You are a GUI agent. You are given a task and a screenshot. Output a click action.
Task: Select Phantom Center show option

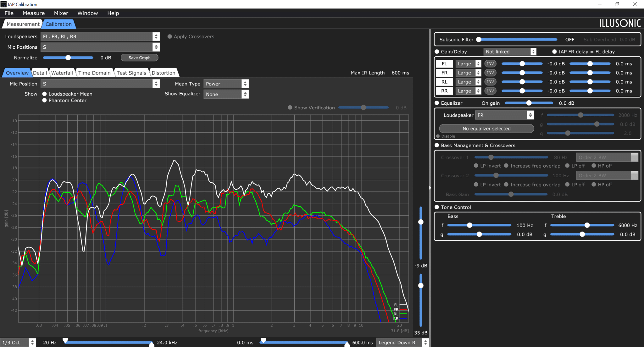[45, 101]
